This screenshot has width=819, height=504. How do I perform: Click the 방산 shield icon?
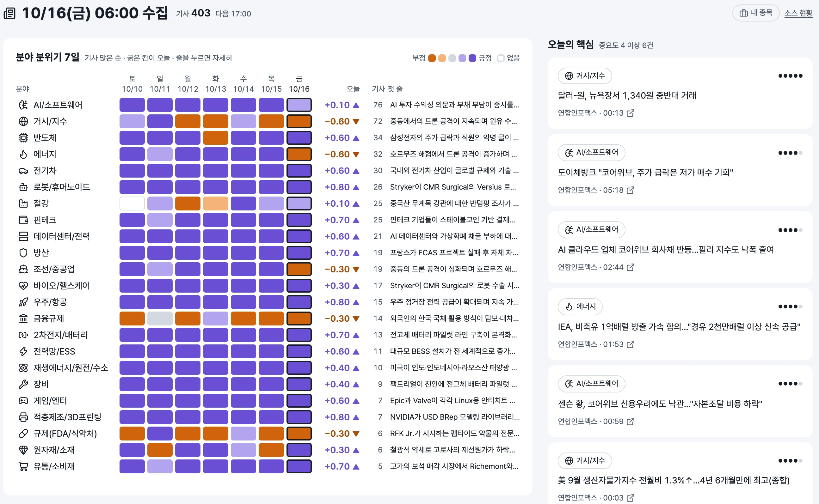tap(23, 253)
